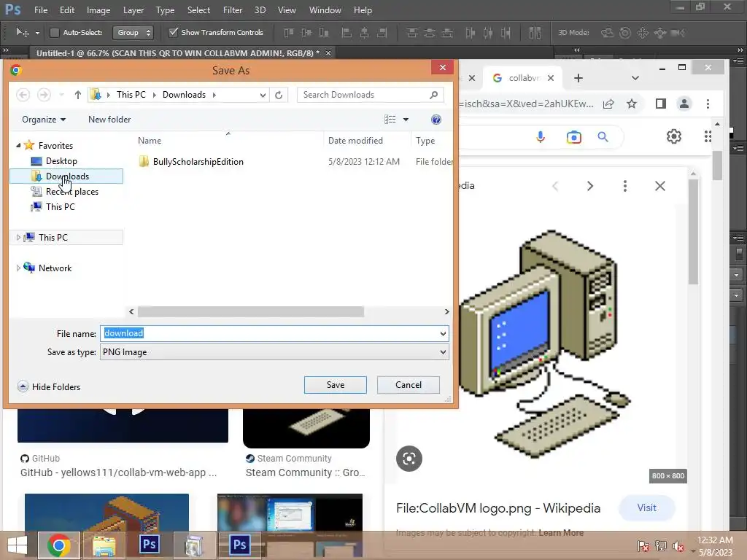Click Google voice search microphone icon
This screenshot has width=747, height=560.
(541, 137)
